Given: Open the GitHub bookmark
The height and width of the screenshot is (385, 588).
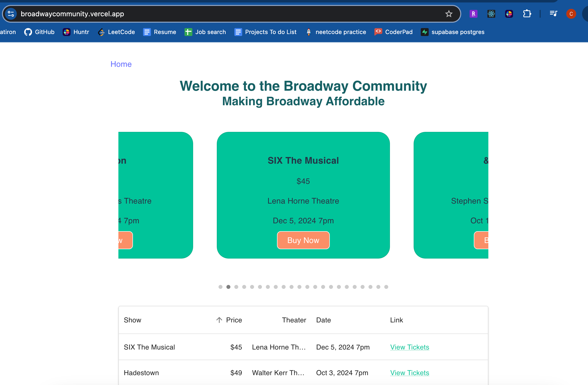Looking at the screenshot, I should click(x=39, y=32).
